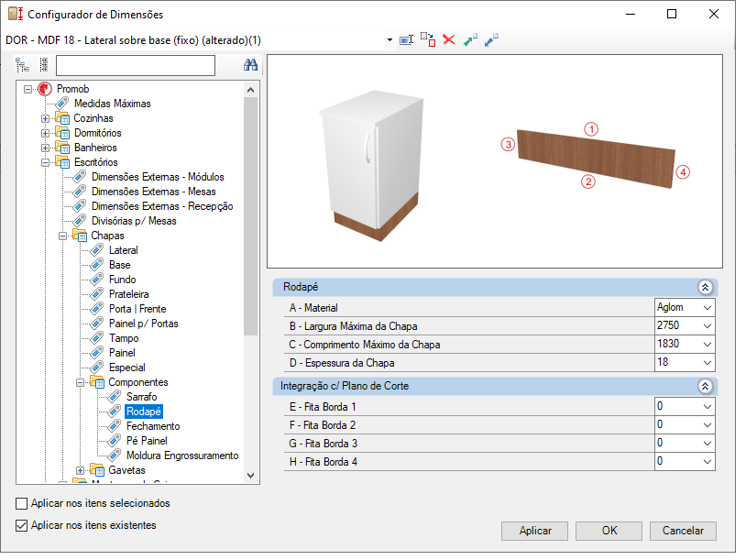Viewport: 746px width, 560px height.
Task: Collapse the Escritórios tree node
Action: [x=45, y=162]
